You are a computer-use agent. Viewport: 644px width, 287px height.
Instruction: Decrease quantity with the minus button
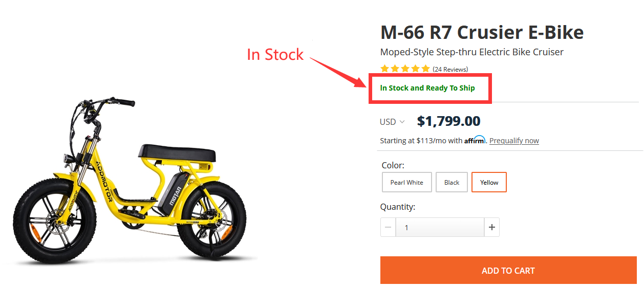388,227
